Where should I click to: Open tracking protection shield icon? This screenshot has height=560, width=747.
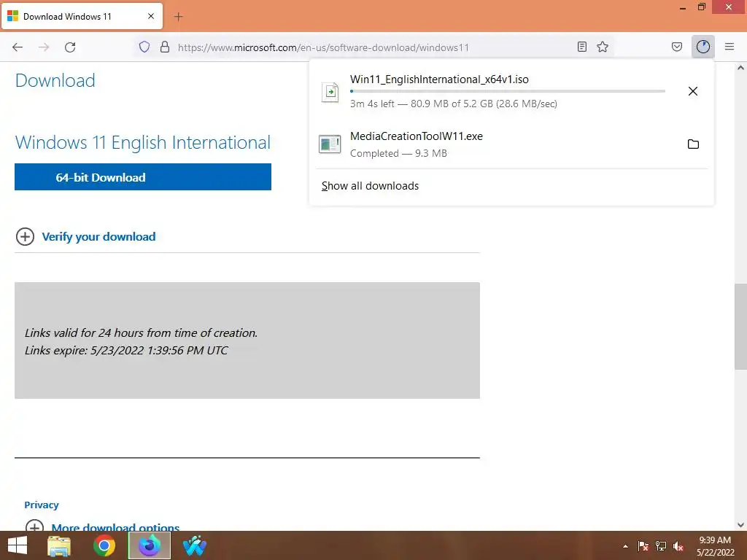click(144, 47)
